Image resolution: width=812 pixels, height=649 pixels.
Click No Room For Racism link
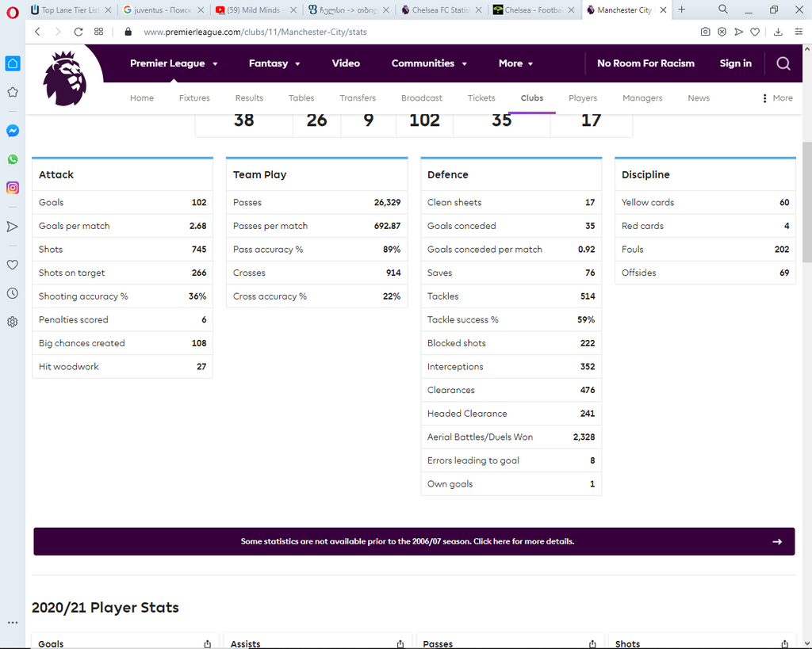tap(645, 63)
